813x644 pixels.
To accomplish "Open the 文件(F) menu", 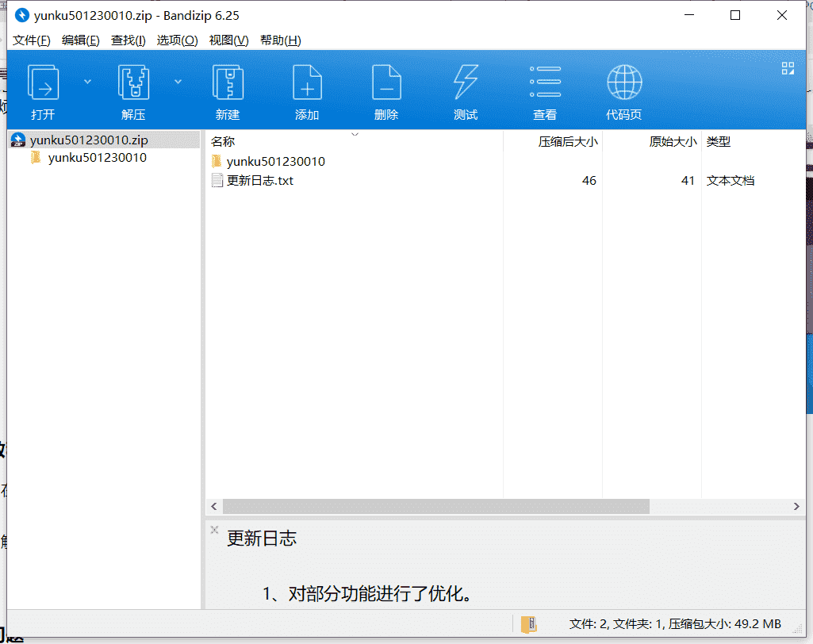I will (31, 40).
